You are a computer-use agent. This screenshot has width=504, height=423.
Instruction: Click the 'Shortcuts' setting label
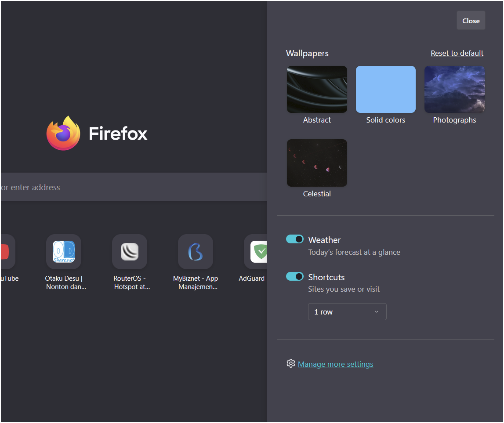point(326,277)
